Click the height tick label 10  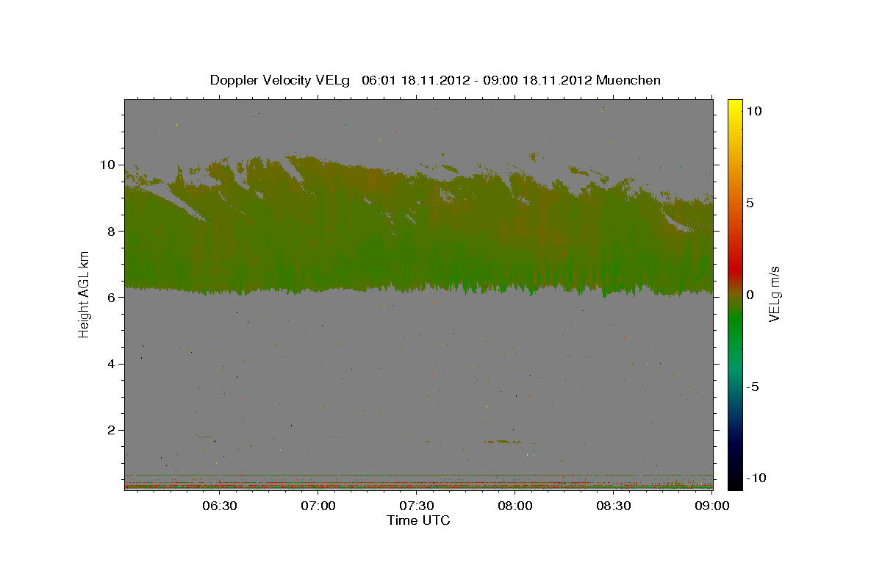tap(109, 165)
